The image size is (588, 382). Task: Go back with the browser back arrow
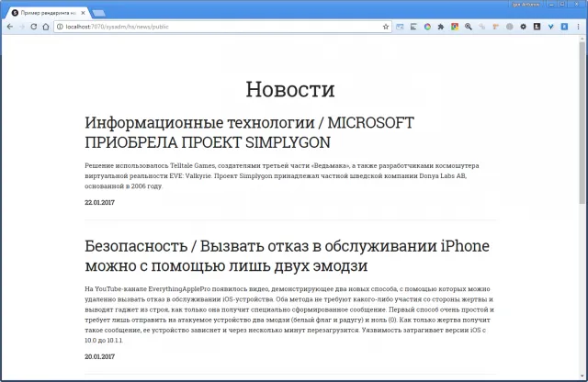click(10, 27)
